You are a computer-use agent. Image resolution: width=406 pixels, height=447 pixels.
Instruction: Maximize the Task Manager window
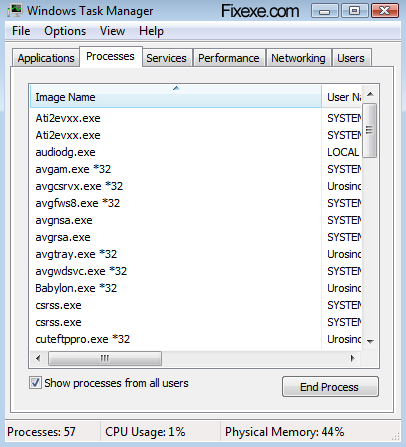354,11
